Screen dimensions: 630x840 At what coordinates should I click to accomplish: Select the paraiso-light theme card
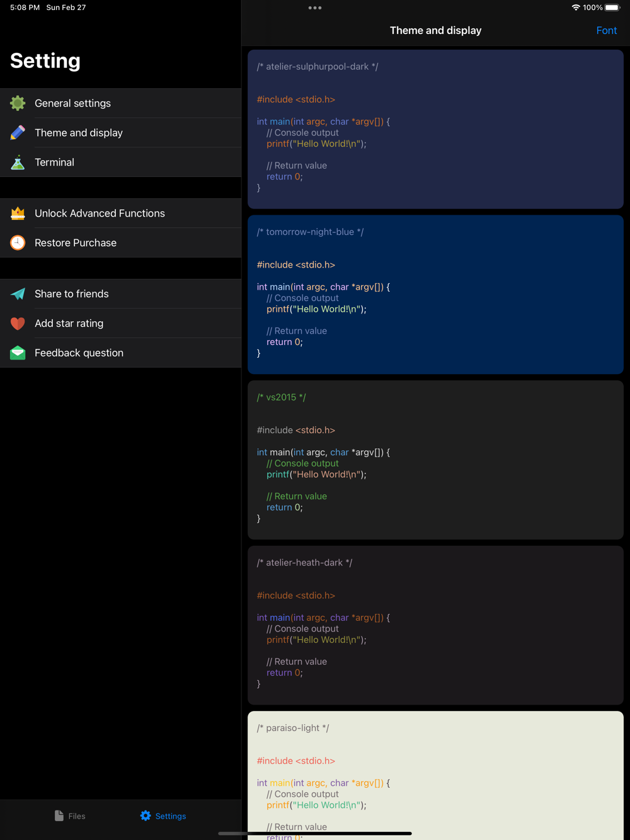point(435,775)
